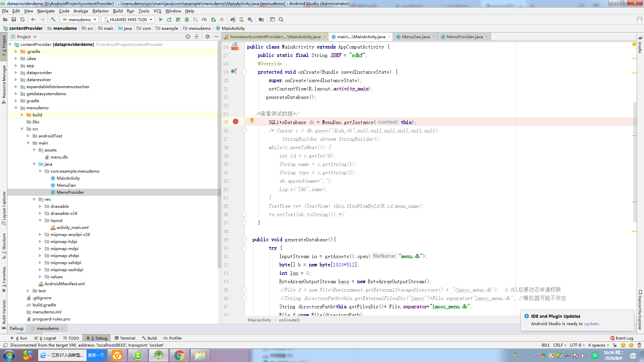Open HUAWEI HWI-TL00 device dropdown

pyautogui.click(x=128, y=19)
